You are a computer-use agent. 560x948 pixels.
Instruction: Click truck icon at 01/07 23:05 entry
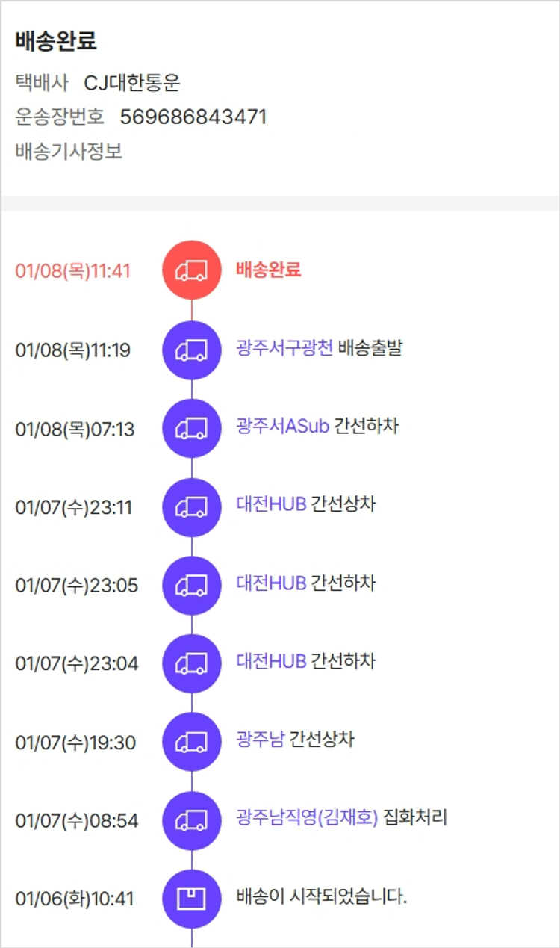191,585
